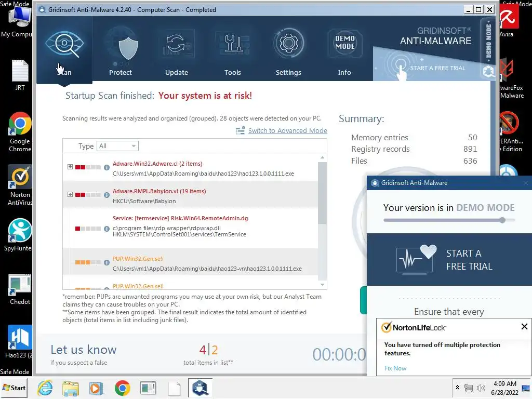Open SpyHunter desktop shortcut

(19, 235)
